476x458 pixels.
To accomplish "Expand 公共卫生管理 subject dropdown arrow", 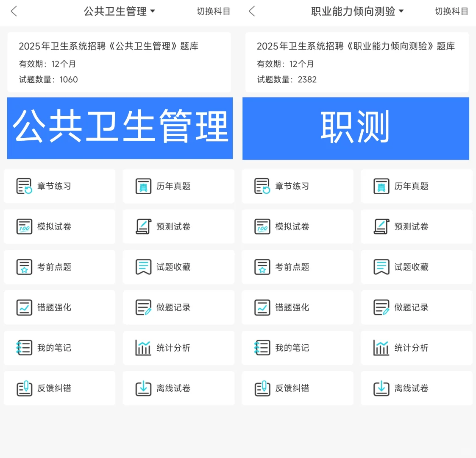I will (x=153, y=11).
